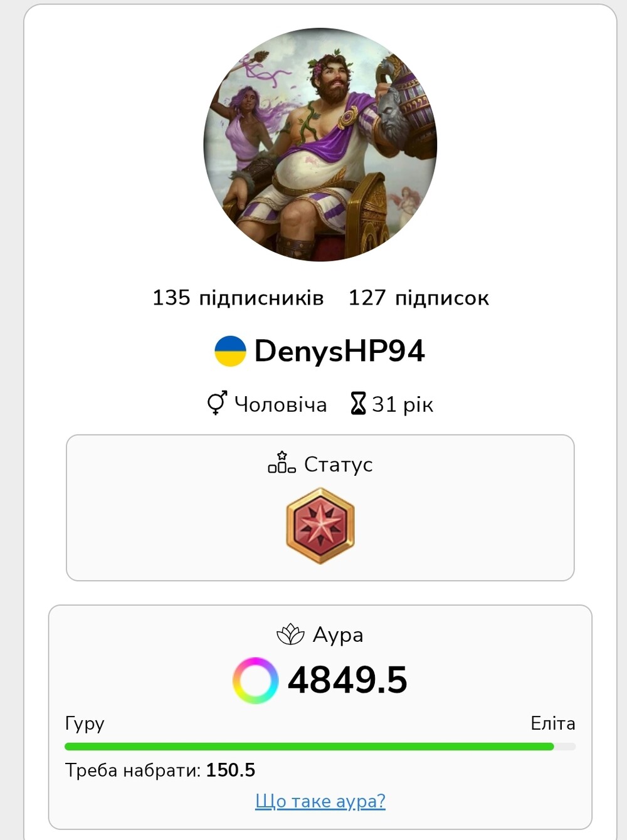Open the 127 підписок subscriptions list

coord(419,297)
